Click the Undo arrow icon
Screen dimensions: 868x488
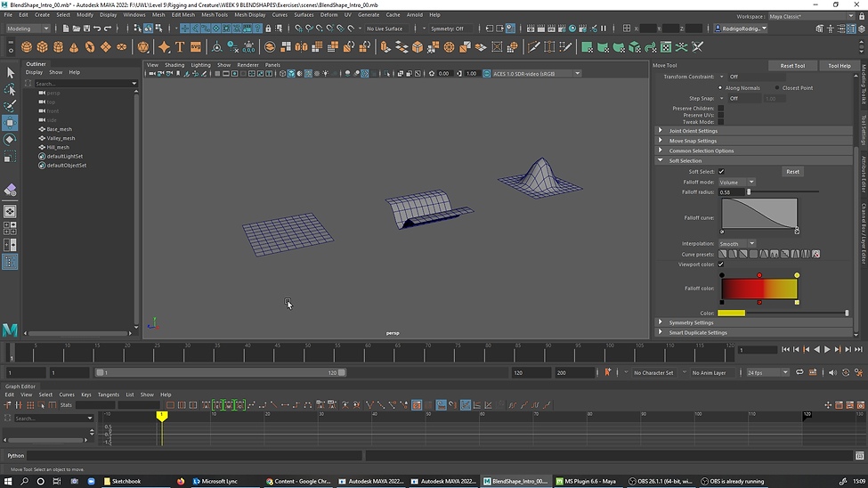[97, 28]
